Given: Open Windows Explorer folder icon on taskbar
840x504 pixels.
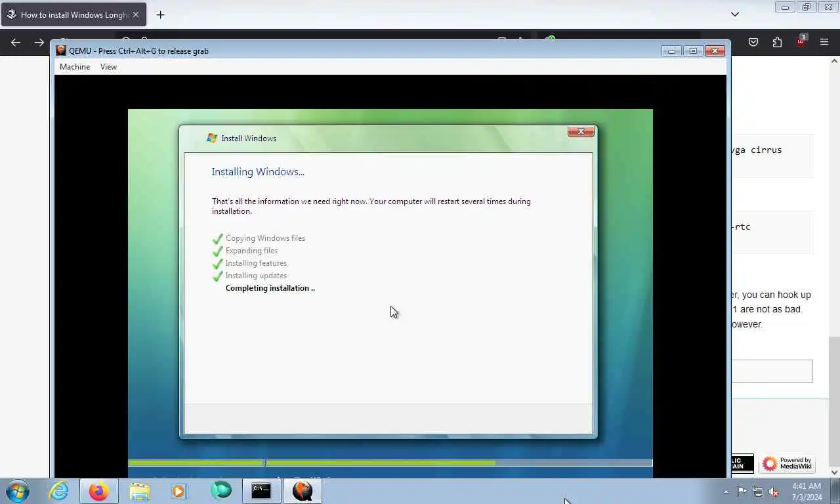Looking at the screenshot, I should coord(140,491).
